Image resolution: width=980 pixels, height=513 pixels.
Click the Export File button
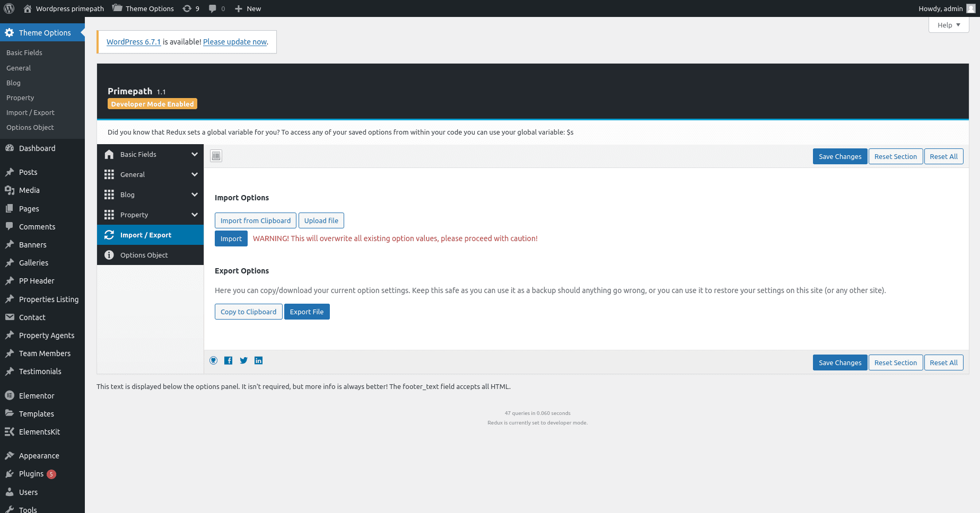click(x=307, y=312)
